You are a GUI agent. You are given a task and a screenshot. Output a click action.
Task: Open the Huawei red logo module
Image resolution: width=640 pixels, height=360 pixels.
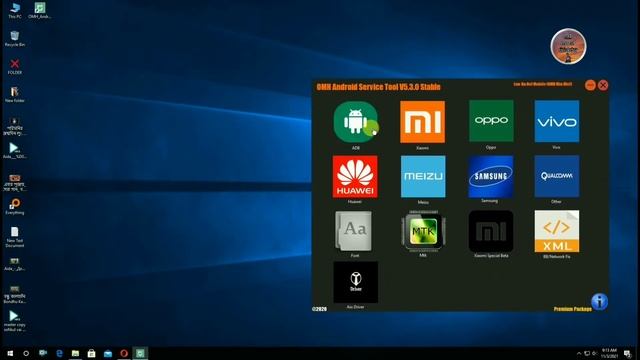click(x=355, y=176)
